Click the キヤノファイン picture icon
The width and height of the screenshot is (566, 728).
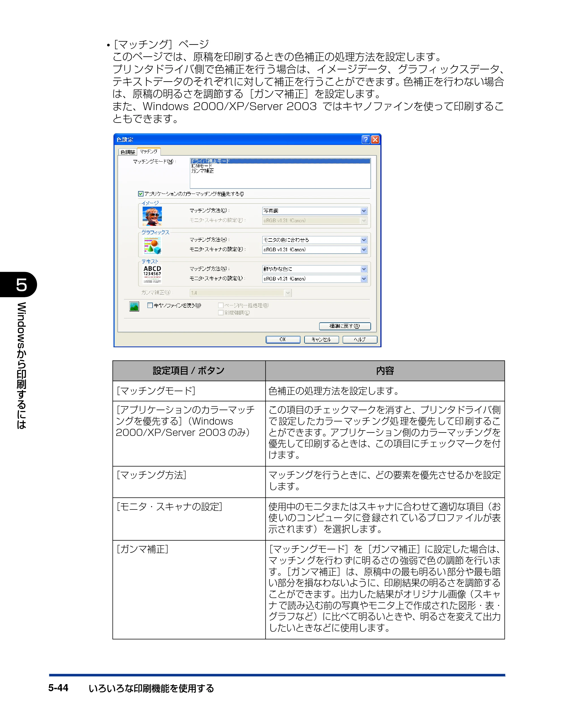pyautogui.click(x=134, y=306)
